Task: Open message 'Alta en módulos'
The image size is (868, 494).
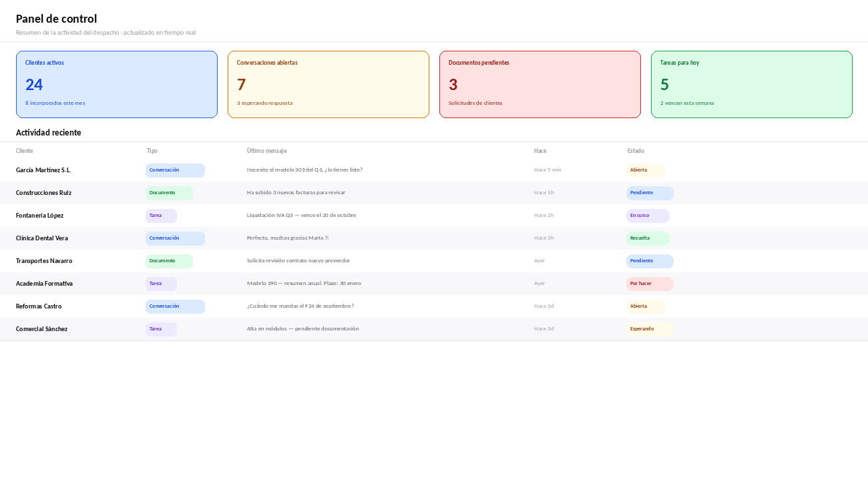Action: point(303,329)
